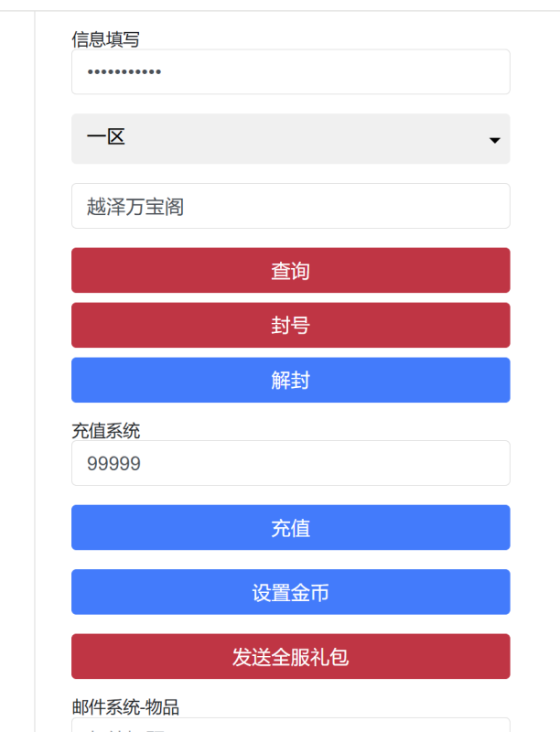Click the blue 解封 unban button
Viewport: 560px width, 732px height.
coord(291,380)
